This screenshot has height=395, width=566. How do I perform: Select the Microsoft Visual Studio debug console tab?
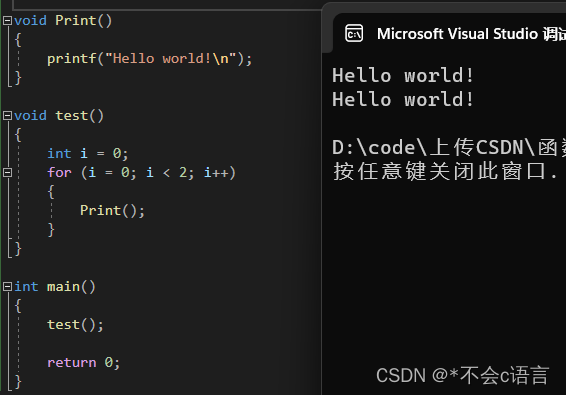click(x=449, y=33)
